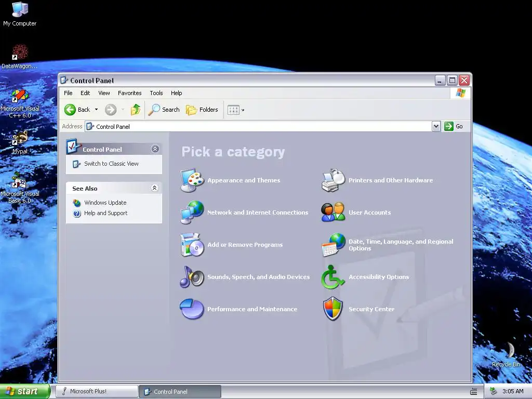Click the Forward arrow toolbar button

pyautogui.click(x=111, y=110)
